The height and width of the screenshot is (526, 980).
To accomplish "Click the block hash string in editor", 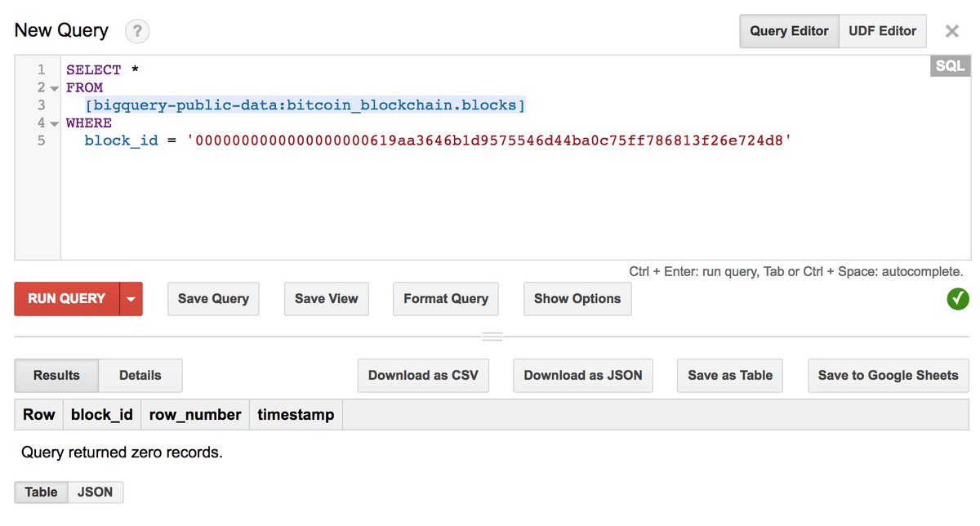I will click(490, 141).
